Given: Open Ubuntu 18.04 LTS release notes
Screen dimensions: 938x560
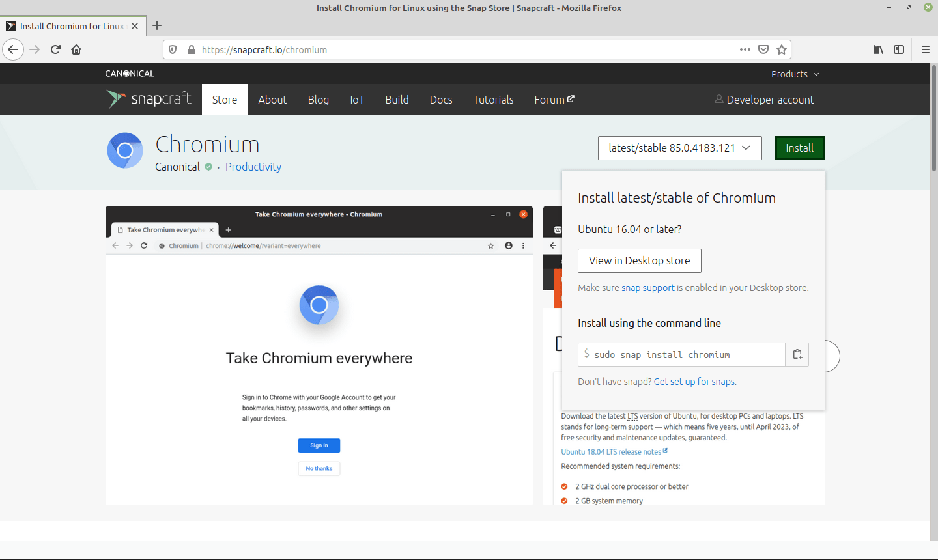Looking at the screenshot, I should 614,452.
